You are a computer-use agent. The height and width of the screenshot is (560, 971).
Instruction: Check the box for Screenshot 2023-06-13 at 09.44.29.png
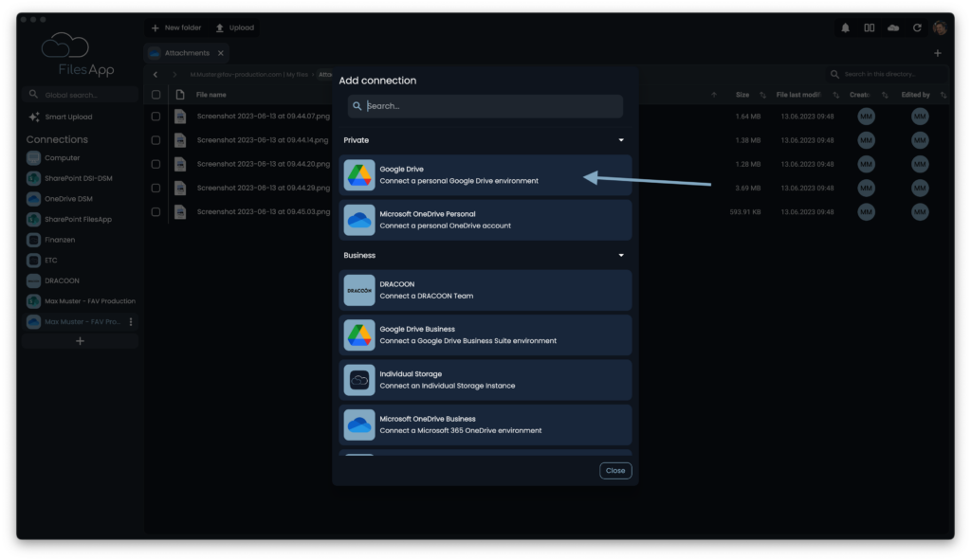click(x=156, y=189)
